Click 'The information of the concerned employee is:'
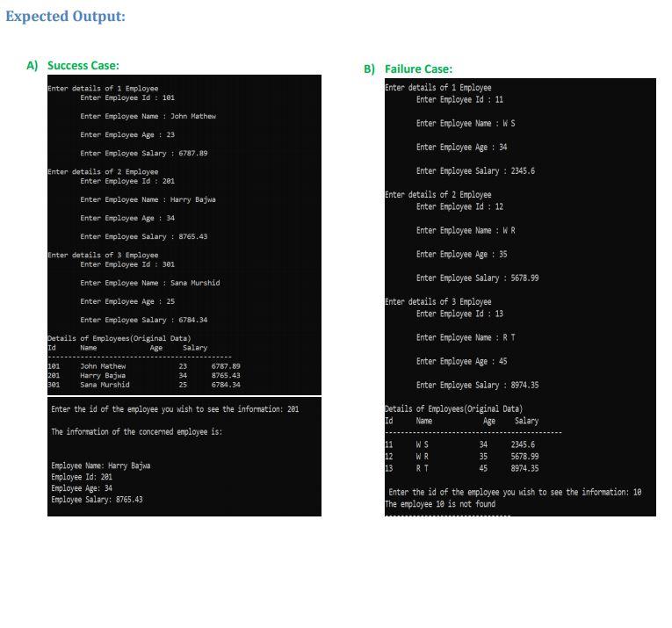 point(137,432)
